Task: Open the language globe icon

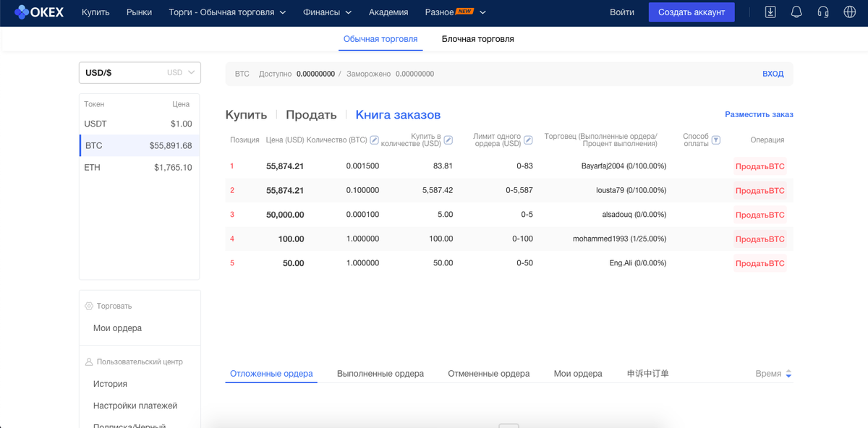Action: point(850,12)
